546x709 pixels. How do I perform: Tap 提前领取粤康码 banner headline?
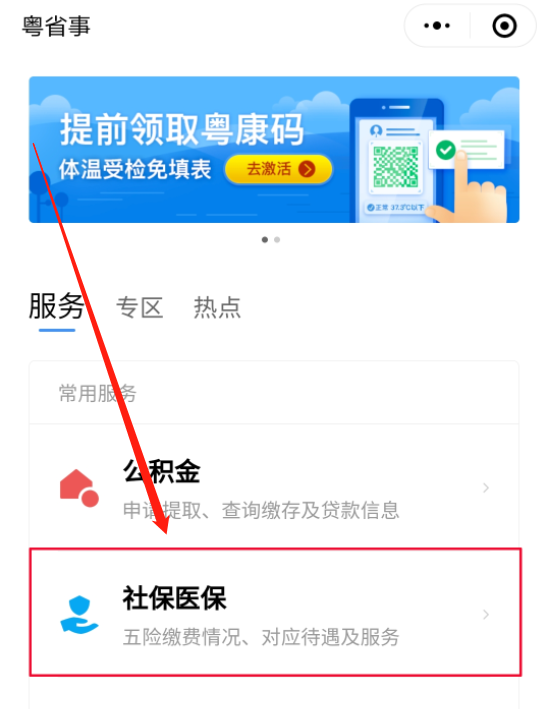point(182,130)
